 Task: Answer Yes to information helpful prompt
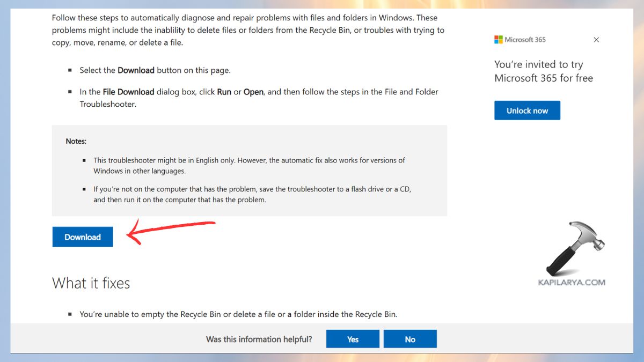(x=353, y=339)
